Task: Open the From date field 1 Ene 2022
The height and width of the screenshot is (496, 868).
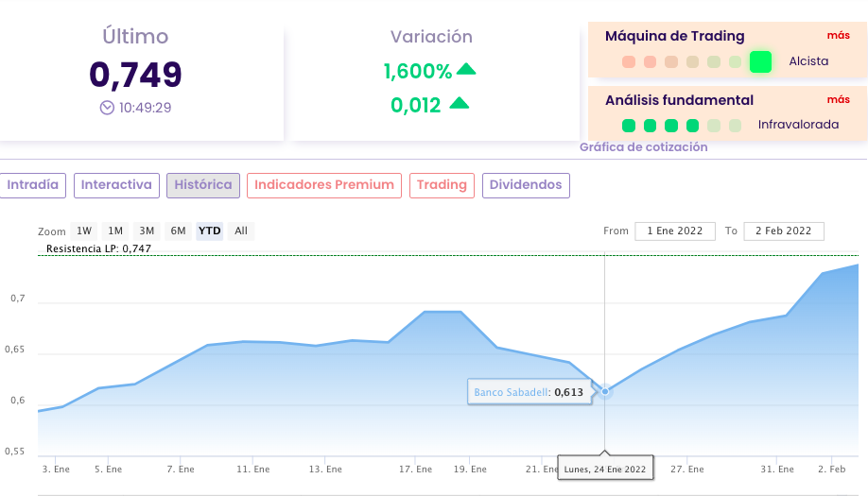Action: (x=675, y=231)
